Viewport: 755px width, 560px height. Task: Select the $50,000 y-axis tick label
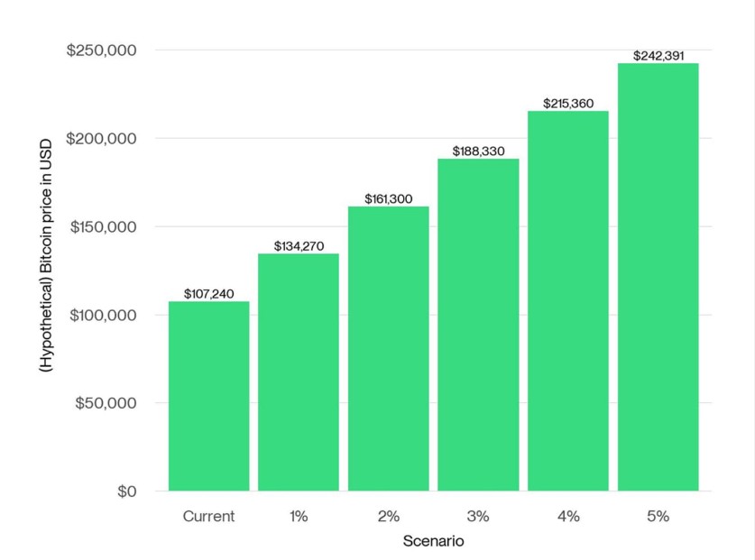(x=106, y=403)
